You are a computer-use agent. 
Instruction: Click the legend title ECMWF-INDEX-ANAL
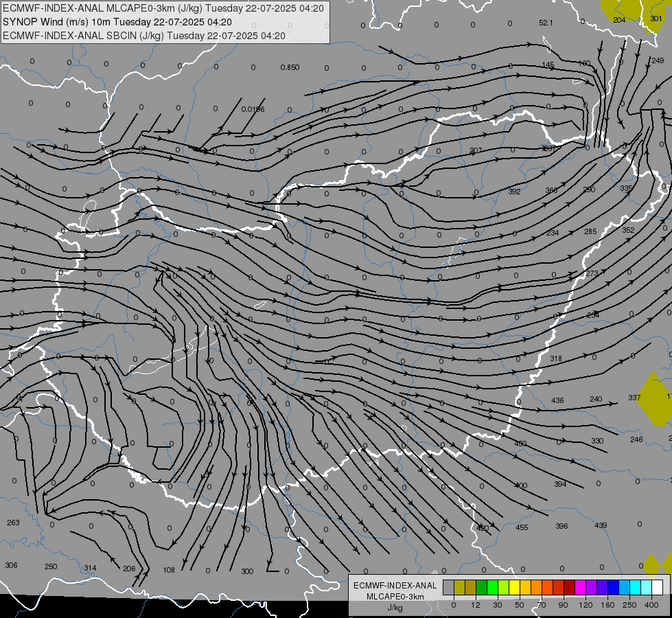[x=395, y=586]
